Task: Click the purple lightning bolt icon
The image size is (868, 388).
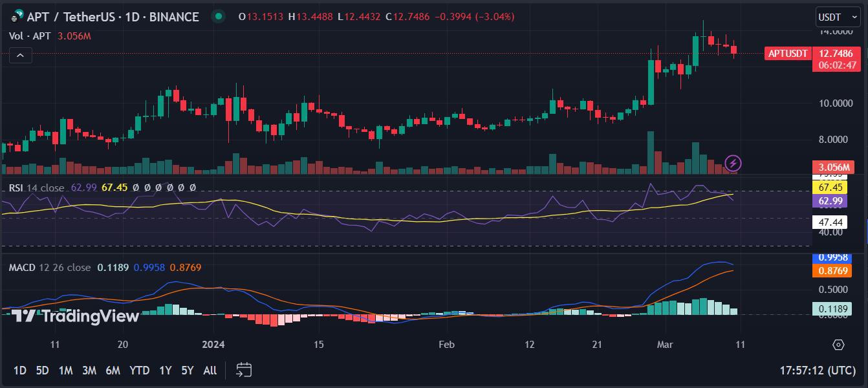Action: [733, 162]
